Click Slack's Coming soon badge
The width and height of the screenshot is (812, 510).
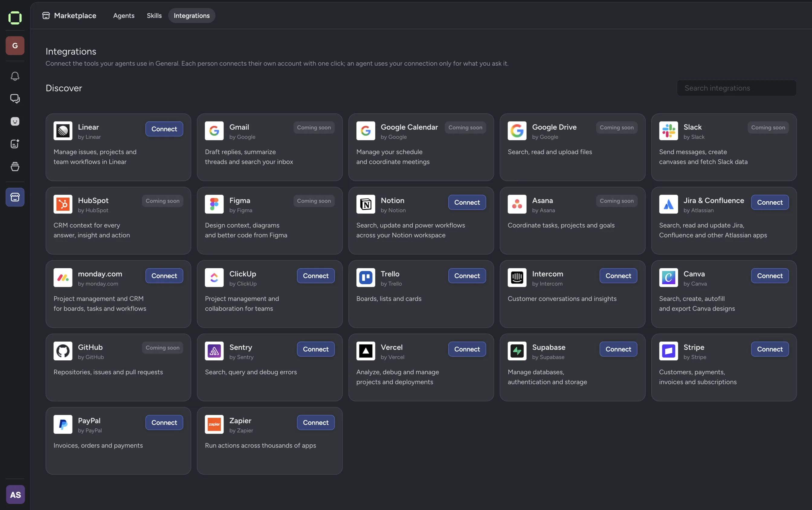(x=768, y=128)
